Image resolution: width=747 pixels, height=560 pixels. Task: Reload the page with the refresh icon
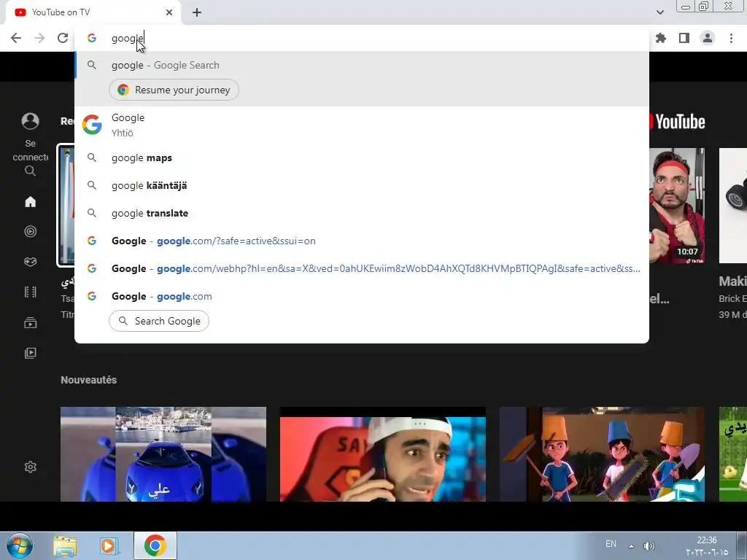coord(63,38)
